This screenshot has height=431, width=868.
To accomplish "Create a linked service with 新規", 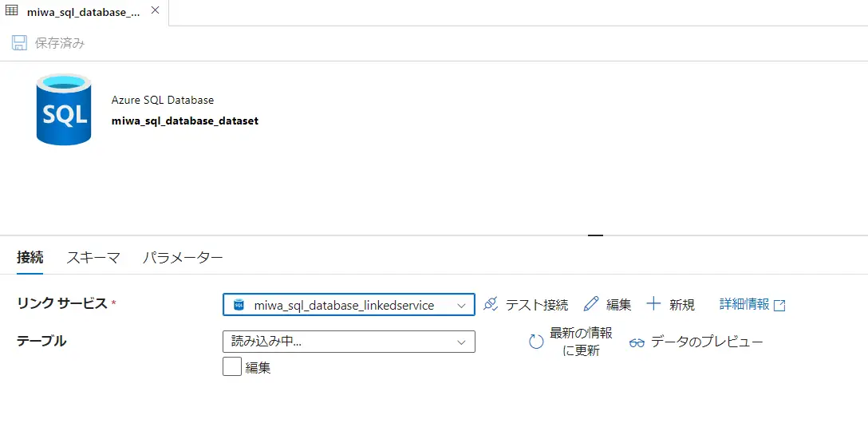I will pos(670,304).
